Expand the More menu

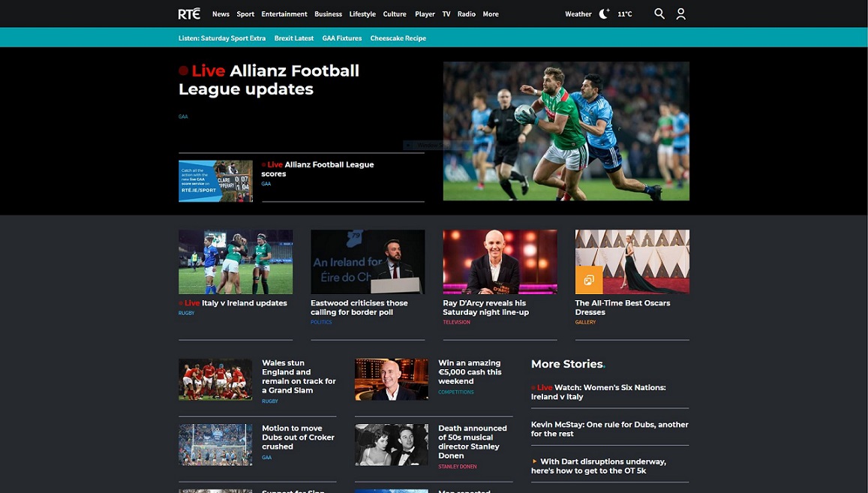click(x=491, y=14)
